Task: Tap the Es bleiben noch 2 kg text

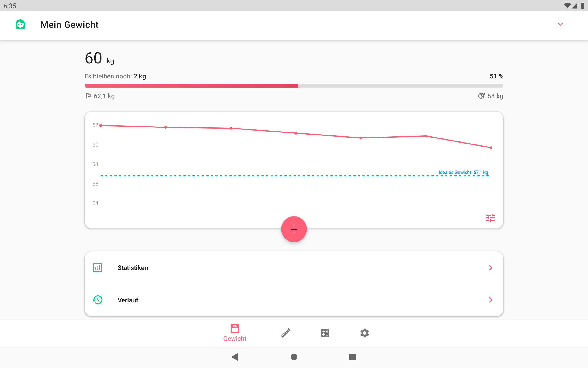Action: (x=115, y=76)
